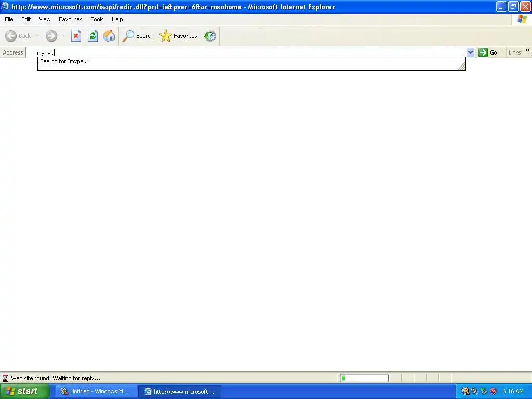Open the Edit menu
The height and width of the screenshot is (399, 532).
click(26, 19)
